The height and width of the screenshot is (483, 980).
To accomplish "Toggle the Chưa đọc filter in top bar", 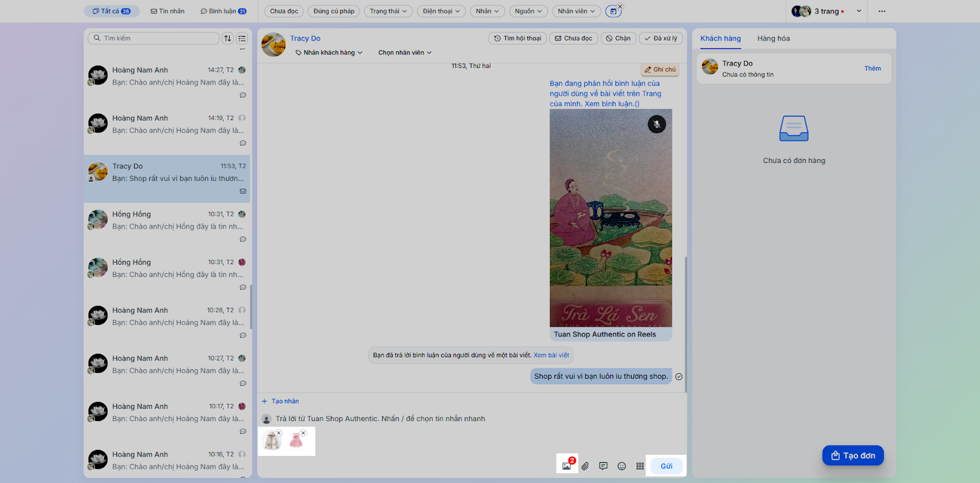I will click(284, 11).
